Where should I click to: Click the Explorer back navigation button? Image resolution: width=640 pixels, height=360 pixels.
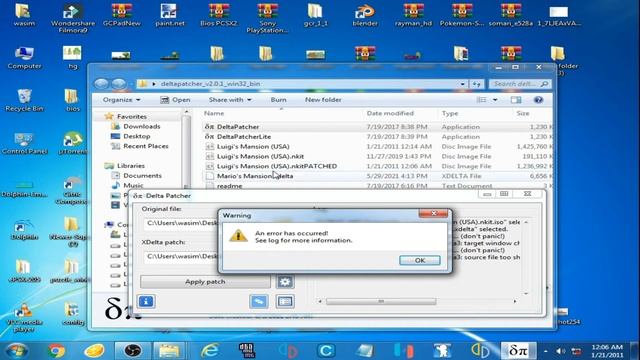(x=101, y=84)
